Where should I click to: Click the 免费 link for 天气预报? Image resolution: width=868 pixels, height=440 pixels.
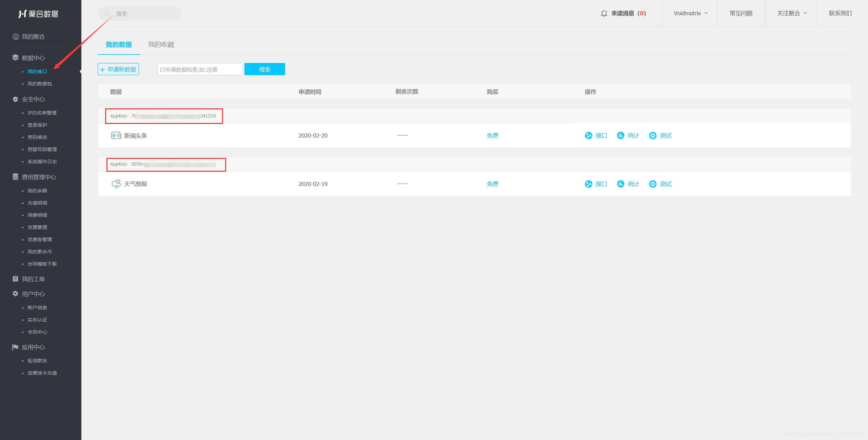coord(492,184)
